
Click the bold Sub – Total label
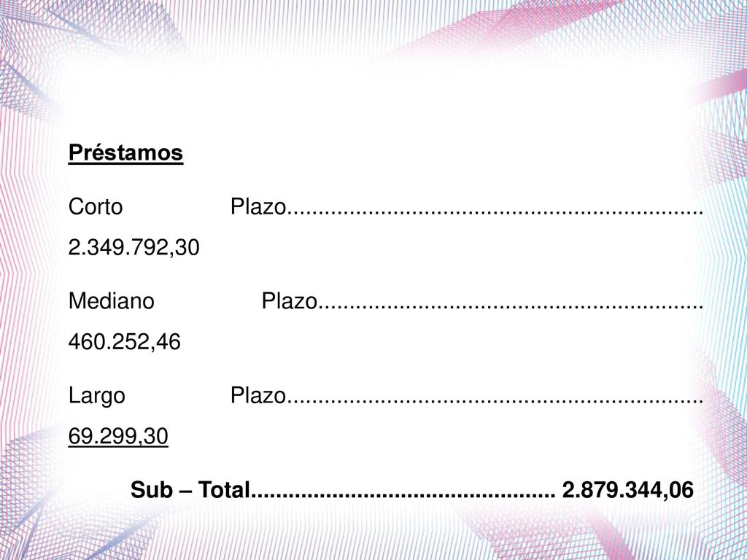(190, 490)
